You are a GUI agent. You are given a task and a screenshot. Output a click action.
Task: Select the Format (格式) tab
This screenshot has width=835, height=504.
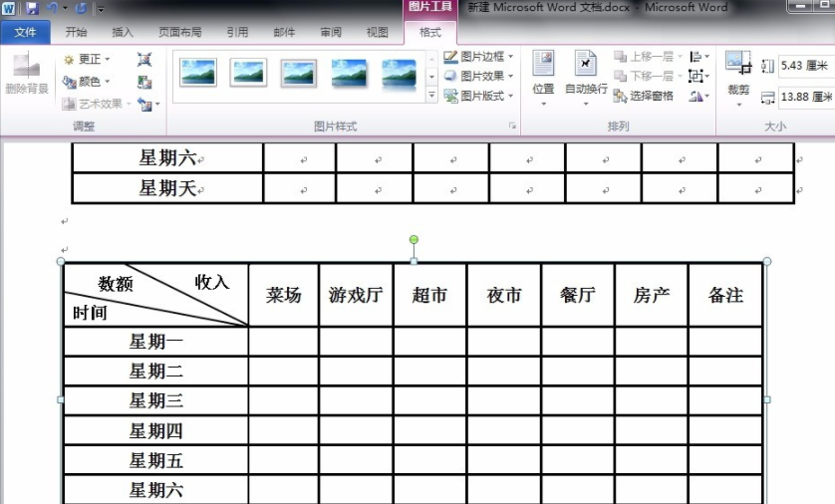[x=430, y=33]
